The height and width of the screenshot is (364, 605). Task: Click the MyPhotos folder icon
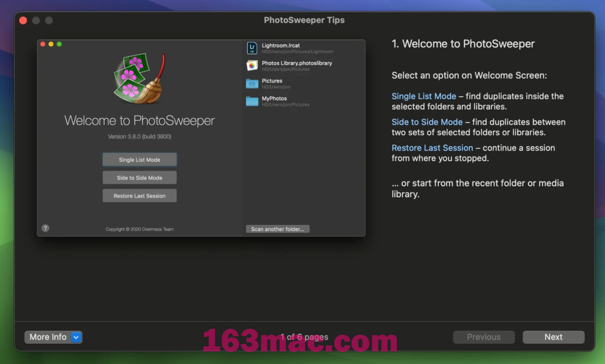(x=252, y=101)
